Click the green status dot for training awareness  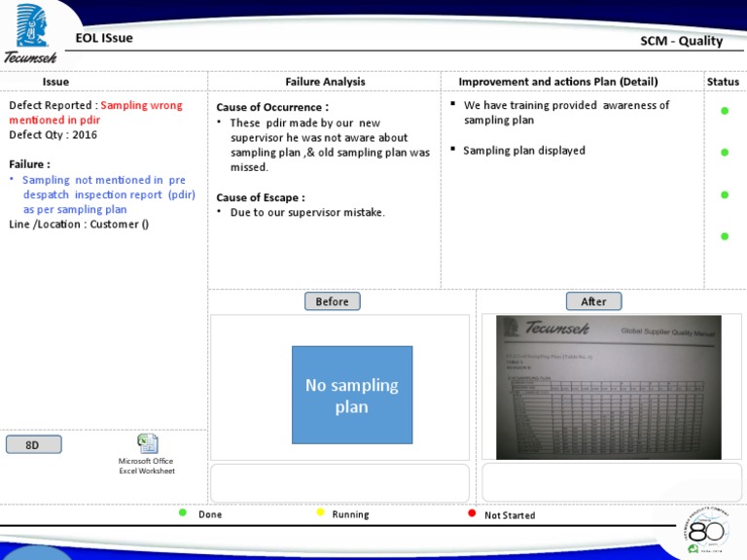pyautogui.click(x=725, y=111)
